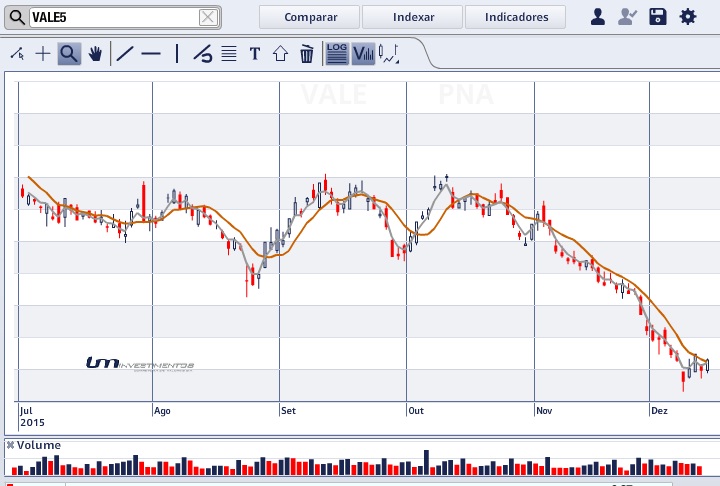Change chart type with candlestick icon

(x=388, y=54)
